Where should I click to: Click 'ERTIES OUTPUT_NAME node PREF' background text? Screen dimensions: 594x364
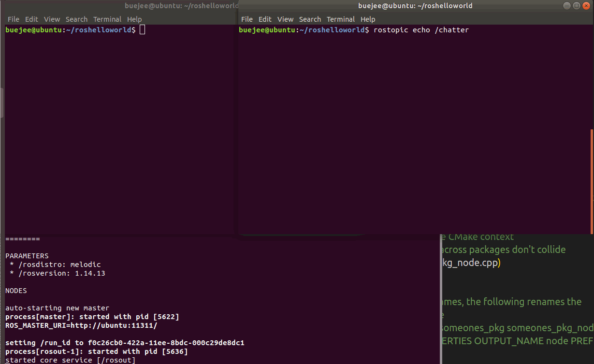(518, 341)
